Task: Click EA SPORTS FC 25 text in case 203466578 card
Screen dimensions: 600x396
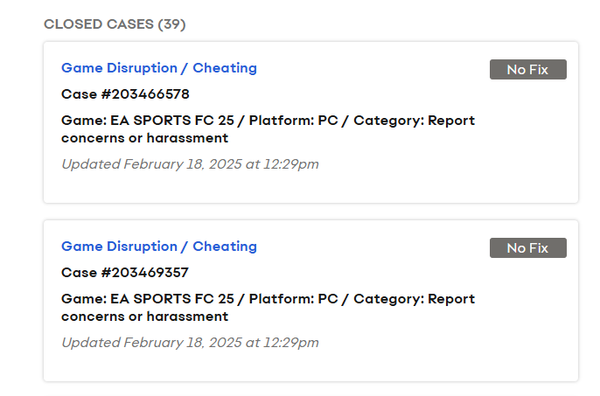Action: 172,120
